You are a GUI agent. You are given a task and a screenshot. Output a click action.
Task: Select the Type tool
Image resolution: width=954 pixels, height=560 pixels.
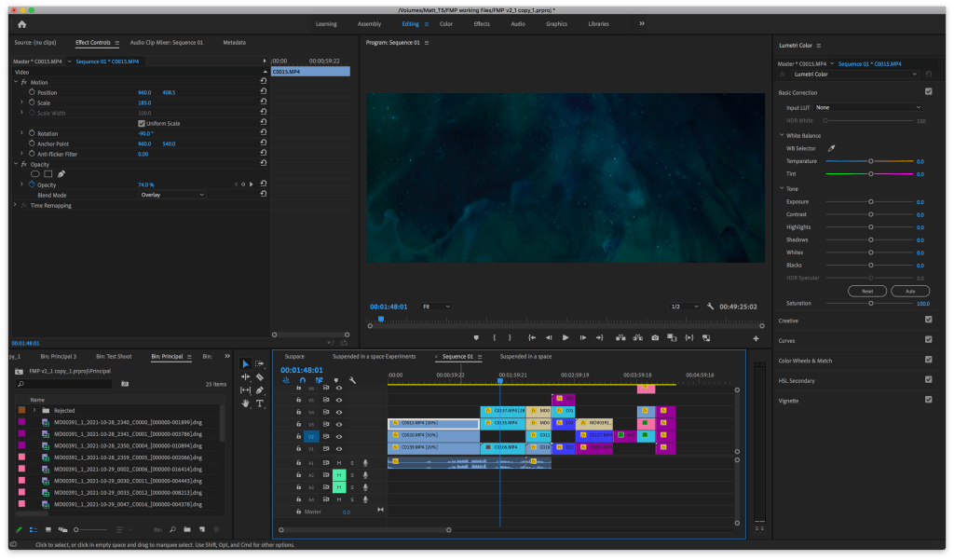(259, 403)
